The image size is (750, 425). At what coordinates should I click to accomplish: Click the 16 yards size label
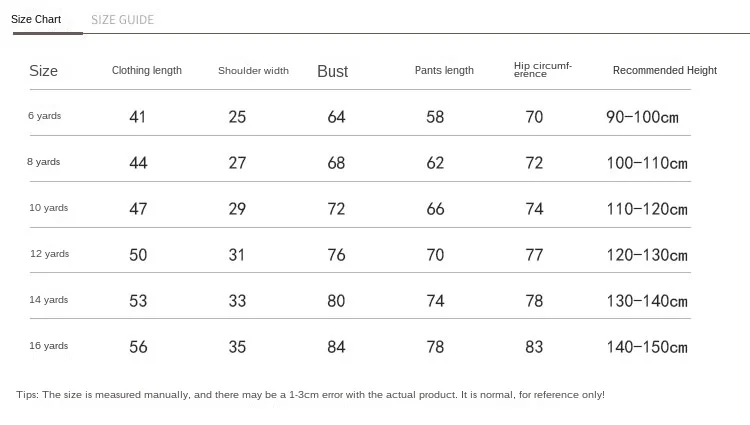point(49,346)
